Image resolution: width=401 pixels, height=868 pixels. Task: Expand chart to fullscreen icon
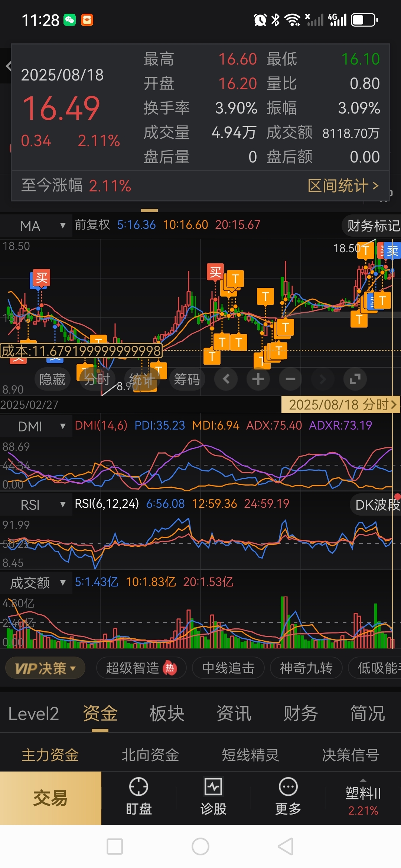pyautogui.click(x=355, y=379)
